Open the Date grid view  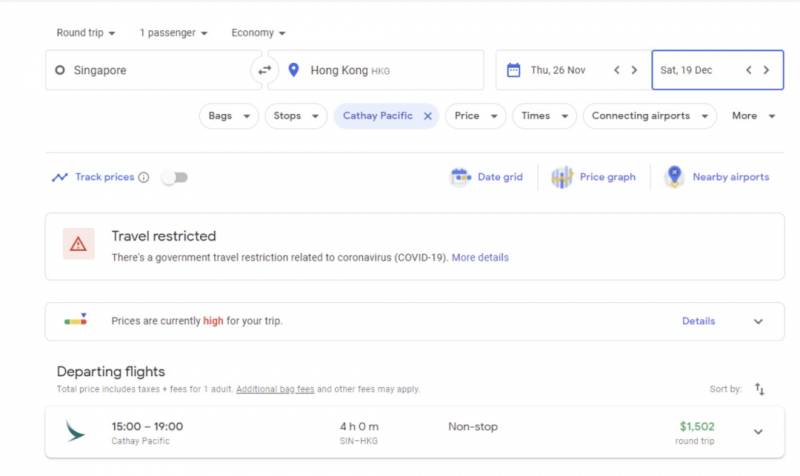pyautogui.click(x=487, y=177)
